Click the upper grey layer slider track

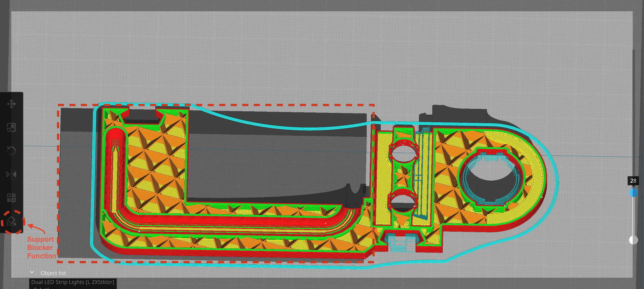point(634,112)
